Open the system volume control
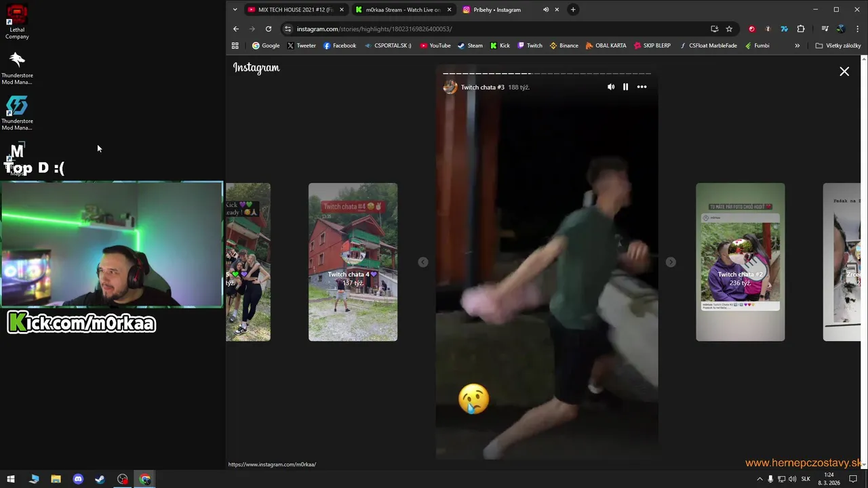Screen dimensions: 868x488 [792, 479]
